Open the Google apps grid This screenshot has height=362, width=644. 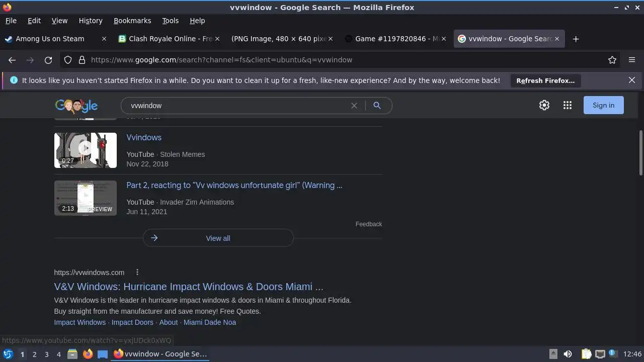pyautogui.click(x=568, y=105)
